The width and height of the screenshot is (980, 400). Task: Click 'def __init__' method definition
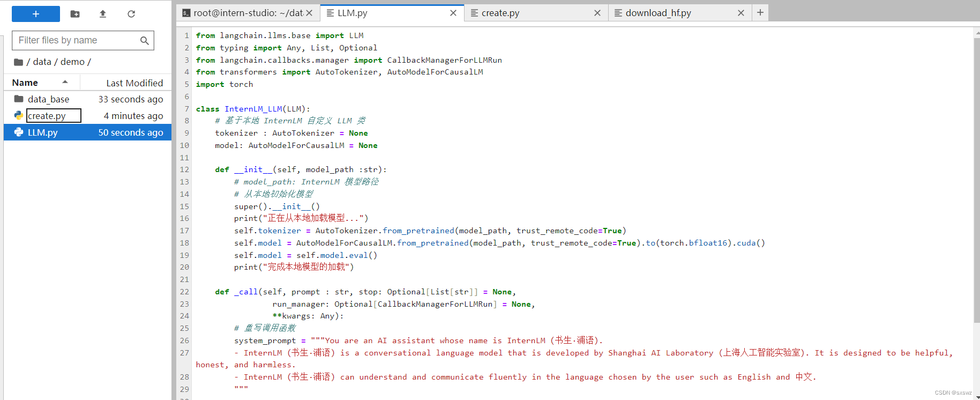click(x=301, y=169)
